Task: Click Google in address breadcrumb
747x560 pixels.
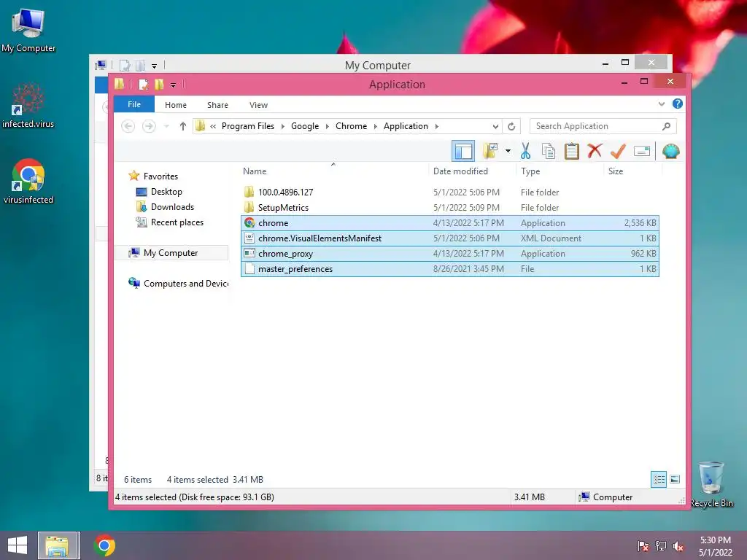Action: (x=305, y=126)
